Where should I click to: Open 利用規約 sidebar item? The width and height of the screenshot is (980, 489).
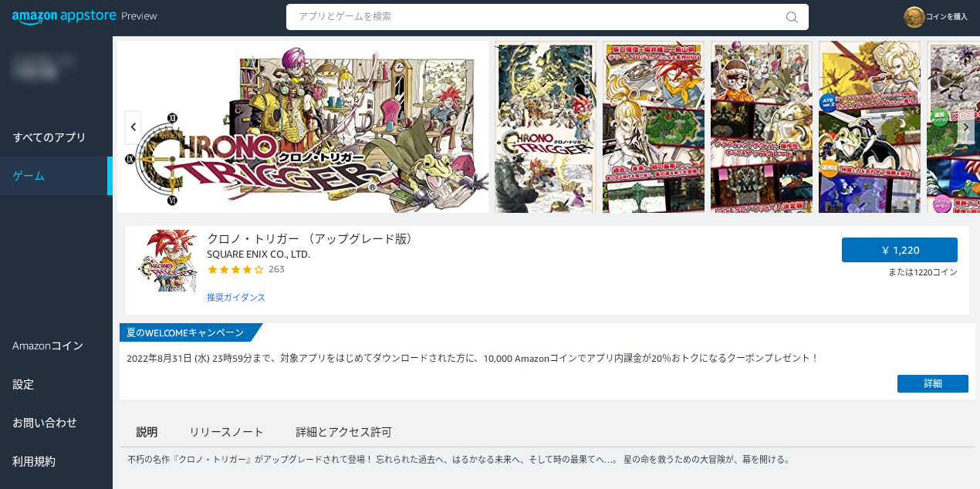(34, 461)
